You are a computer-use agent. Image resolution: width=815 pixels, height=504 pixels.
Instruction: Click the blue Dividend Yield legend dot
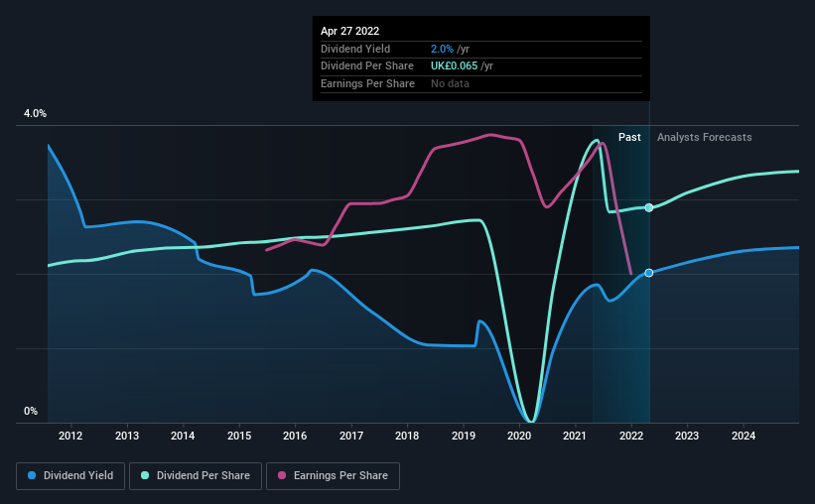(x=32, y=475)
